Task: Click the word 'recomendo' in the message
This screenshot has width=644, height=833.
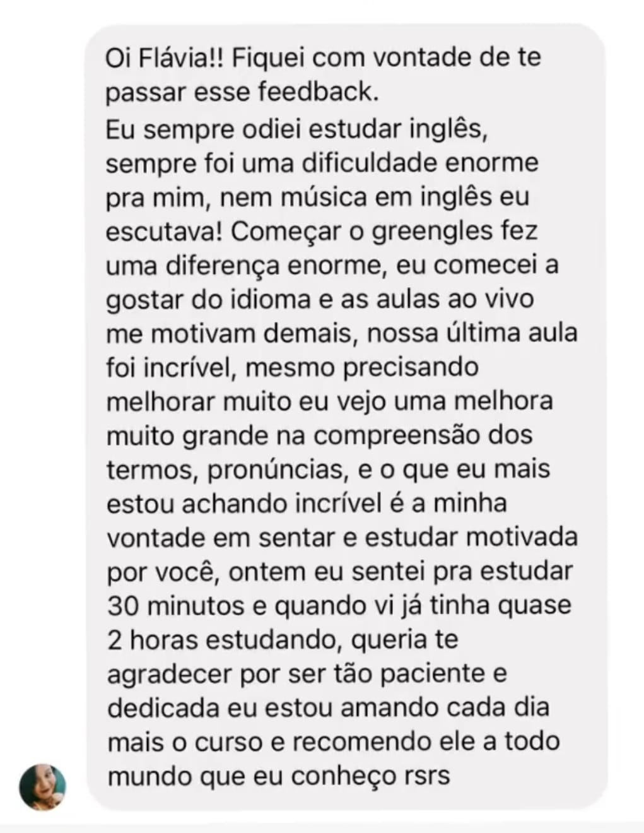Action: tap(359, 743)
